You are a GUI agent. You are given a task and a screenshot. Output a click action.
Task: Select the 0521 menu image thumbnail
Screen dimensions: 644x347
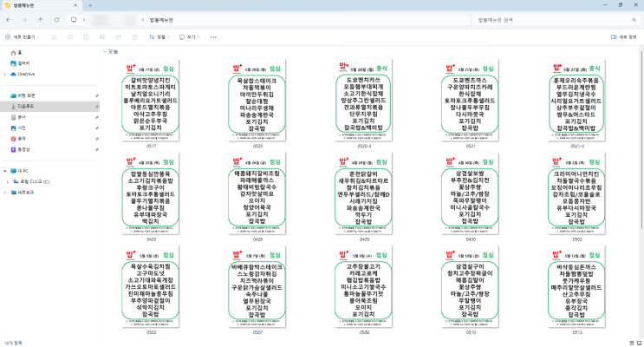[x=471, y=101]
